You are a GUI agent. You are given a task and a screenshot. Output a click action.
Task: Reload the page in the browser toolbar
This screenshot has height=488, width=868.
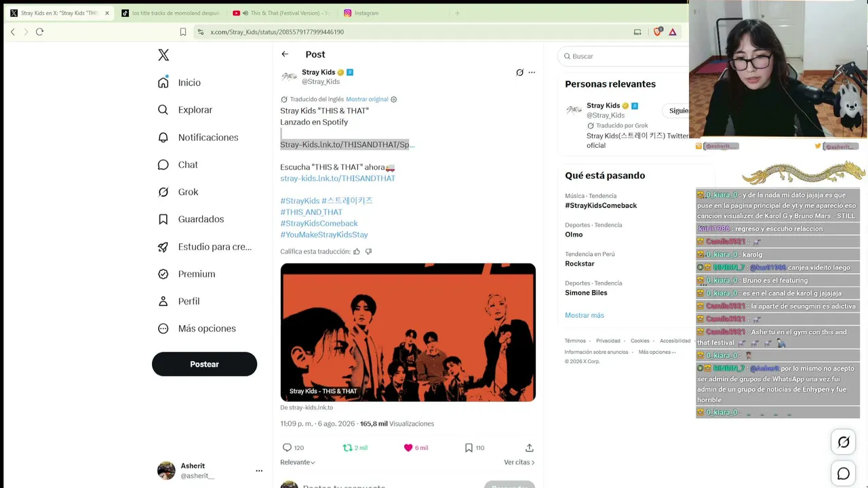click(39, 32)
